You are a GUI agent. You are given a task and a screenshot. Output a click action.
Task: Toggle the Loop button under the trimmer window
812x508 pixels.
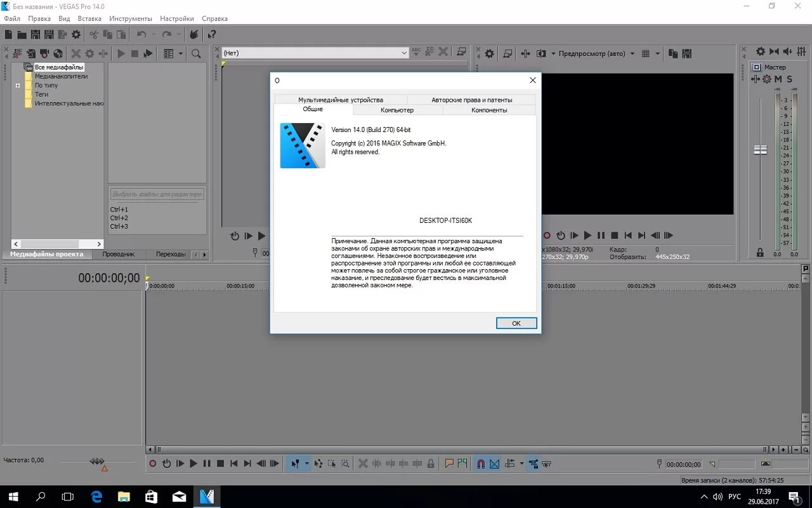pyautogui.click(x=235, y=236)
